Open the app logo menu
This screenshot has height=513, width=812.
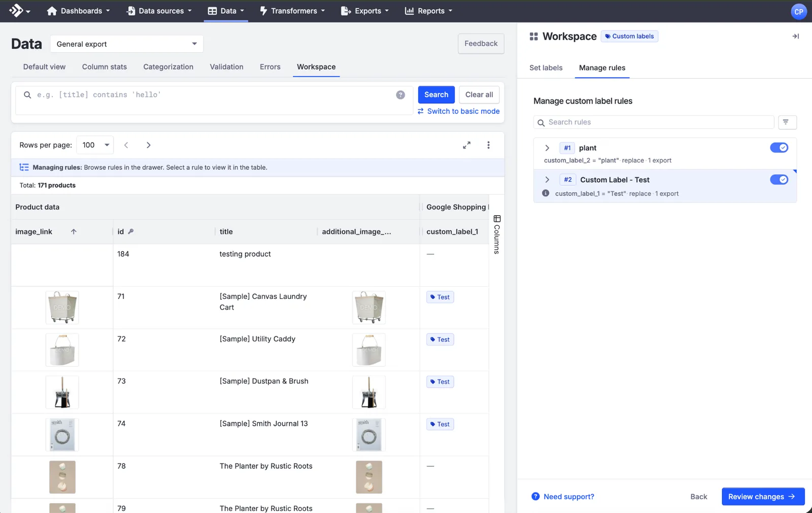pos(19,11)
